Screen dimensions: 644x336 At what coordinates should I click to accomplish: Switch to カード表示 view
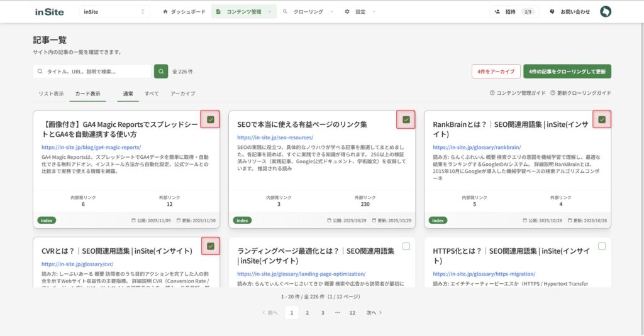[87, 94]
